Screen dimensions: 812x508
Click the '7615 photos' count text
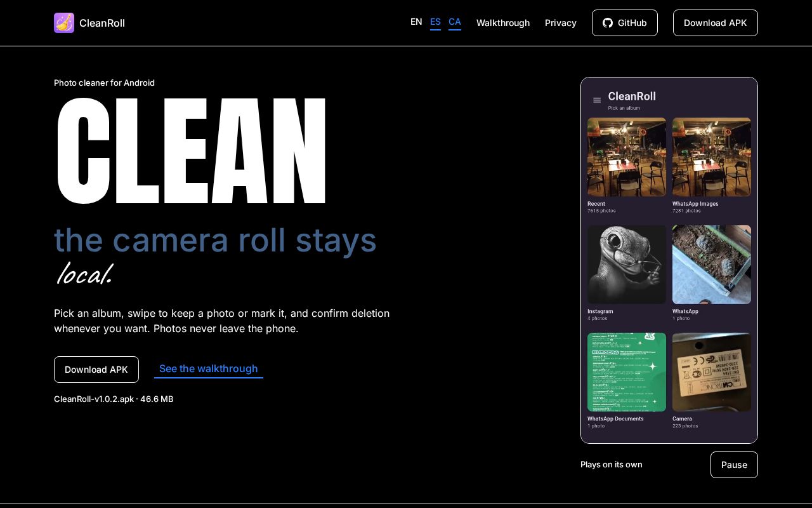pos(601,211)
